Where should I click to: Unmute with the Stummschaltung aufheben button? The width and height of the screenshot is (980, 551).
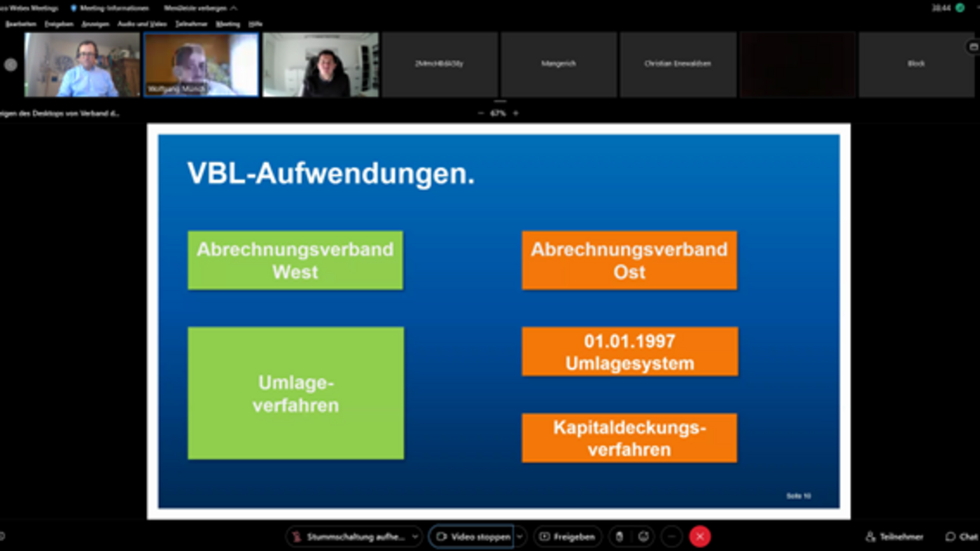(348, 537)
